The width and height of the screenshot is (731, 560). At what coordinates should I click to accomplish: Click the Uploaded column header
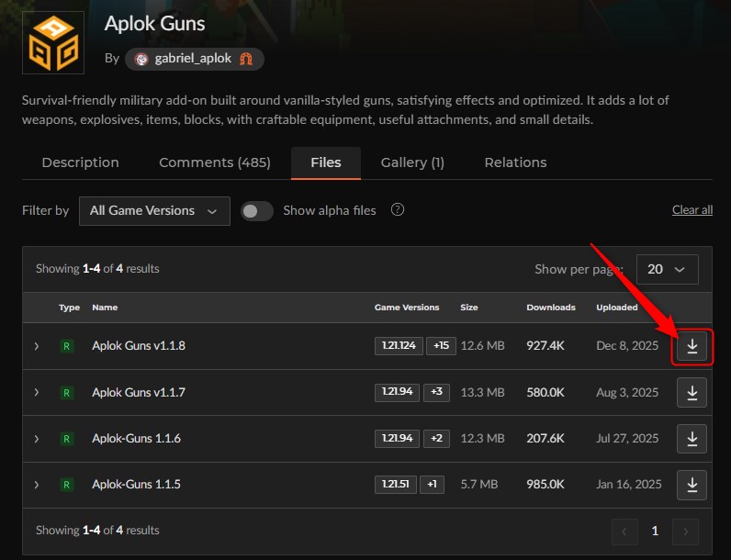pyautogui.click(x=617, y=308)
